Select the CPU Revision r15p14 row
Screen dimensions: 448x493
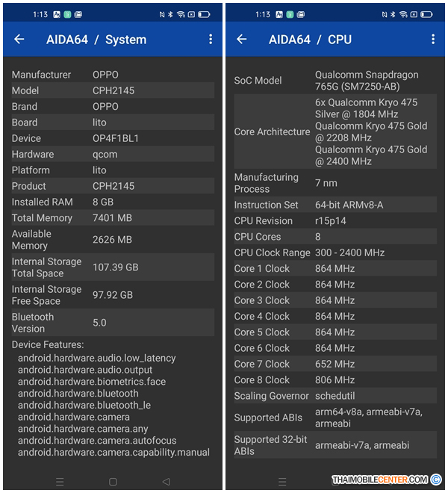pyautogui.click(x=335, y=220)
